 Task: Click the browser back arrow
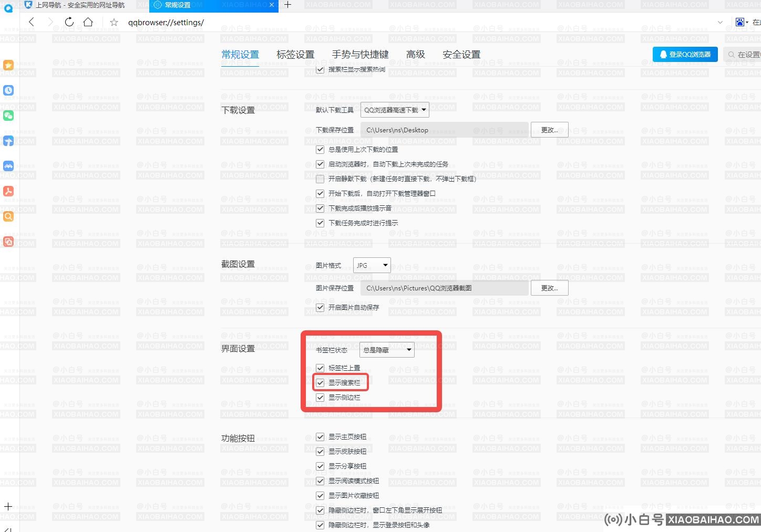[x=32, y=22]
